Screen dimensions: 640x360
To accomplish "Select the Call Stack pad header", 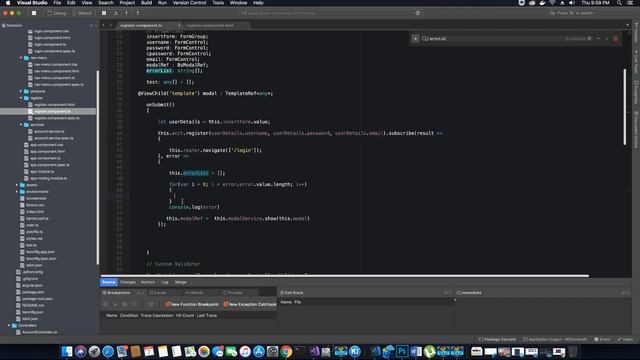I will 292,293.
